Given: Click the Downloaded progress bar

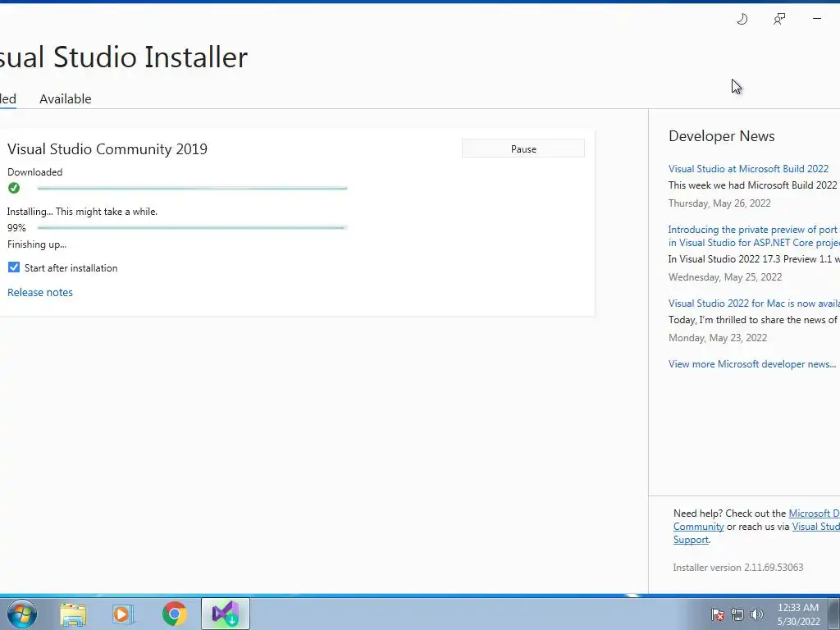Looking at the screenshot, I should 192,189.
